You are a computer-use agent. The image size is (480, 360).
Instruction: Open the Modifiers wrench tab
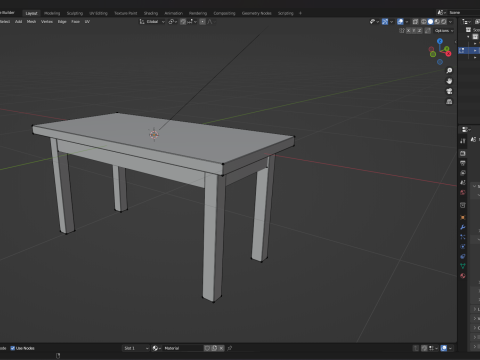tap(463, 227)
